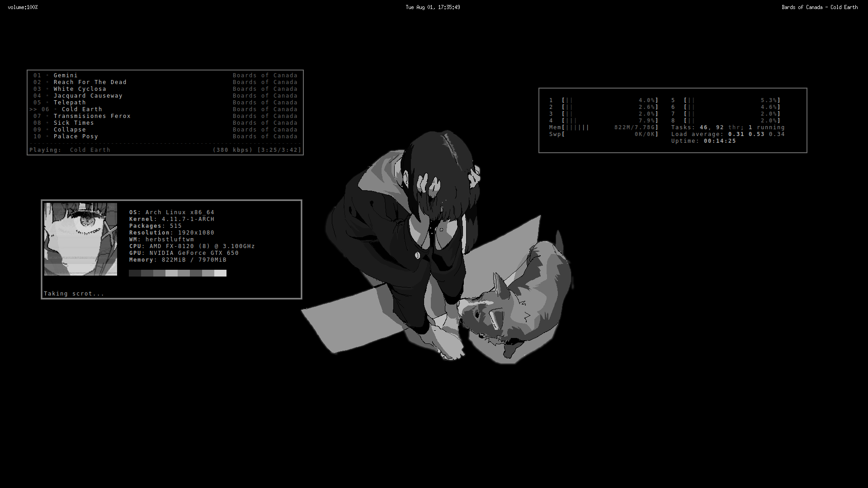Click the lightest gray swatch in the color strip

220,273
